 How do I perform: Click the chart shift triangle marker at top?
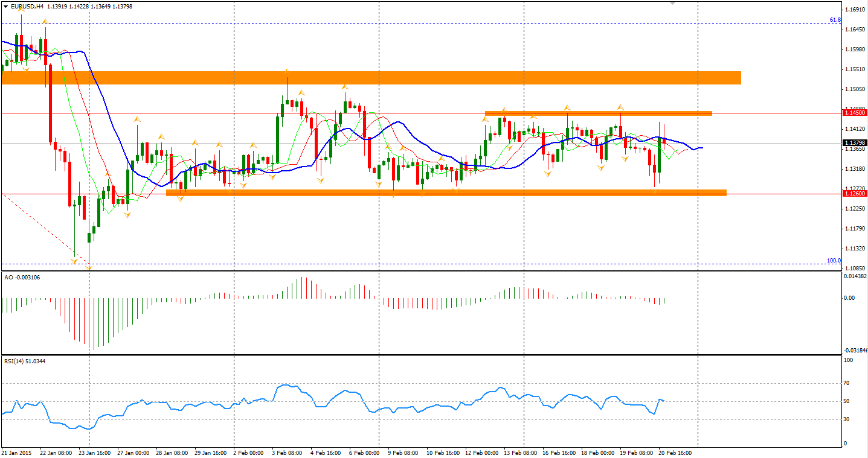tap(674, 3)
